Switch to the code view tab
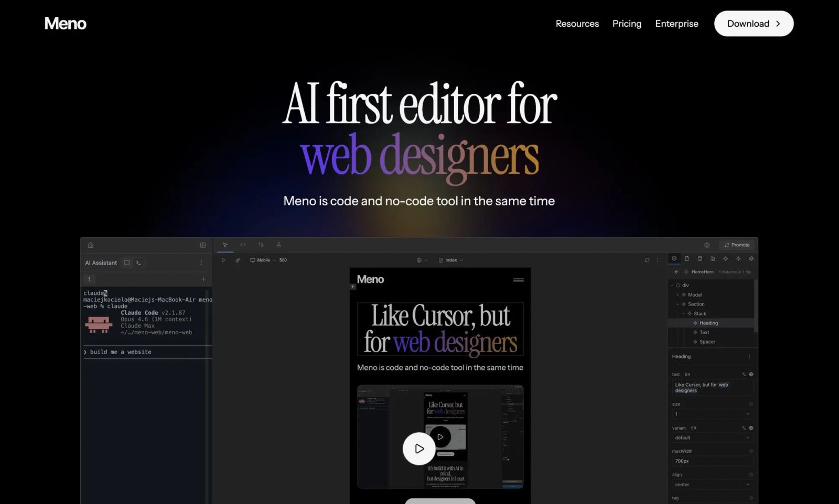This screenshot has width=839, height=504. coord(243,245)
